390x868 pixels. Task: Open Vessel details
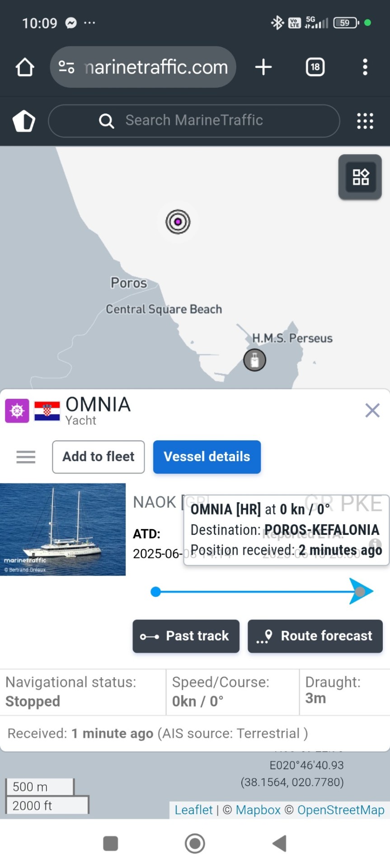(207, 457)
